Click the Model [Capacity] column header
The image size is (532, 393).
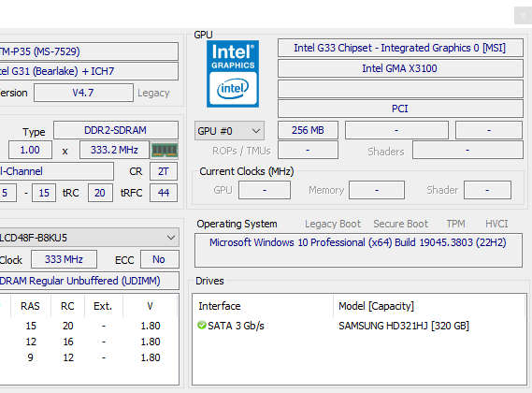[376, 306]
